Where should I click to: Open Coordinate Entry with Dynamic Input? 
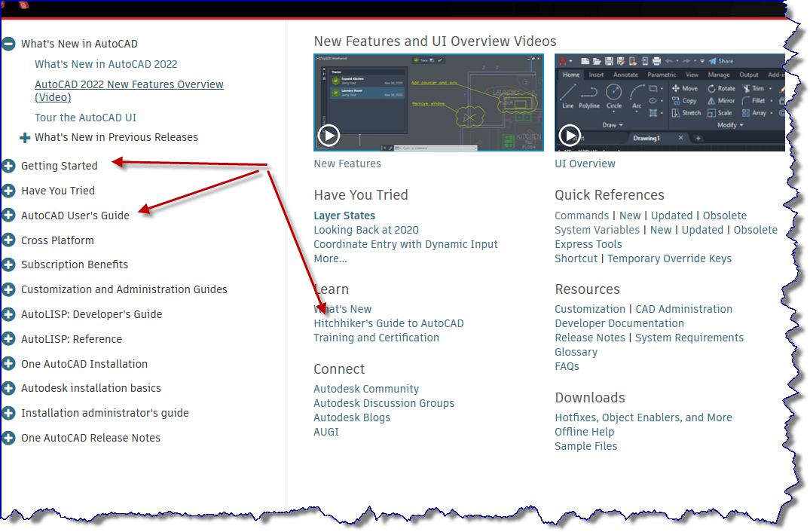pos(405,244)
